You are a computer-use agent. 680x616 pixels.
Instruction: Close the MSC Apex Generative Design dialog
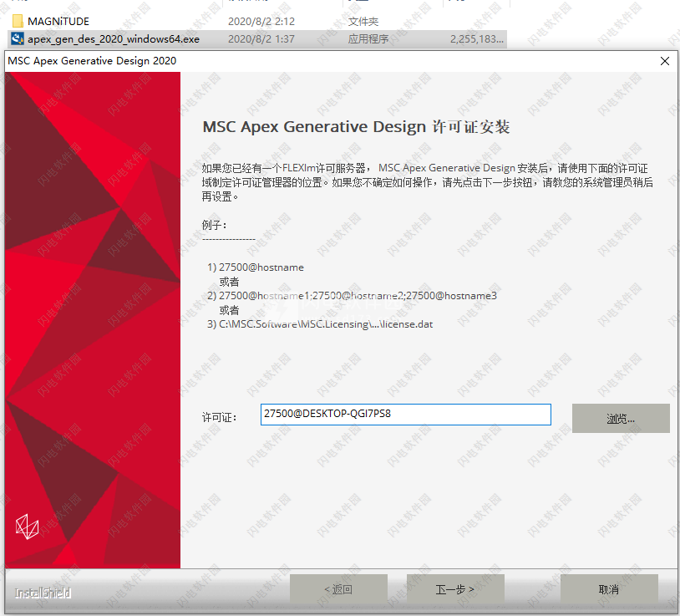coord(664,61)
